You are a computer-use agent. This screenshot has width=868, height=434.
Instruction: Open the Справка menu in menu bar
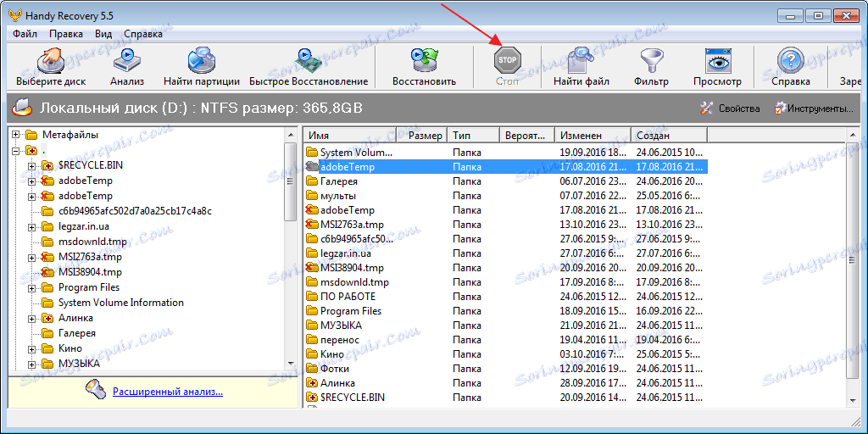point(143,34)
